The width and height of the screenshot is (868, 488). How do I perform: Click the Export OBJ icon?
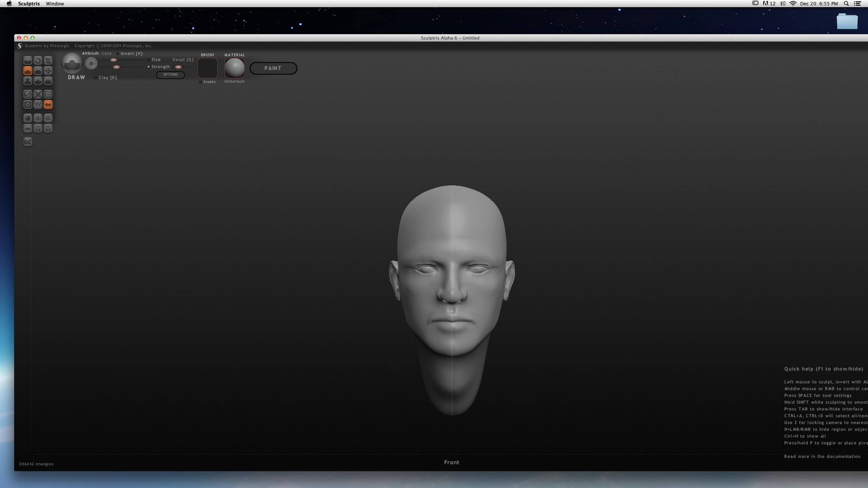coord(48,118)
